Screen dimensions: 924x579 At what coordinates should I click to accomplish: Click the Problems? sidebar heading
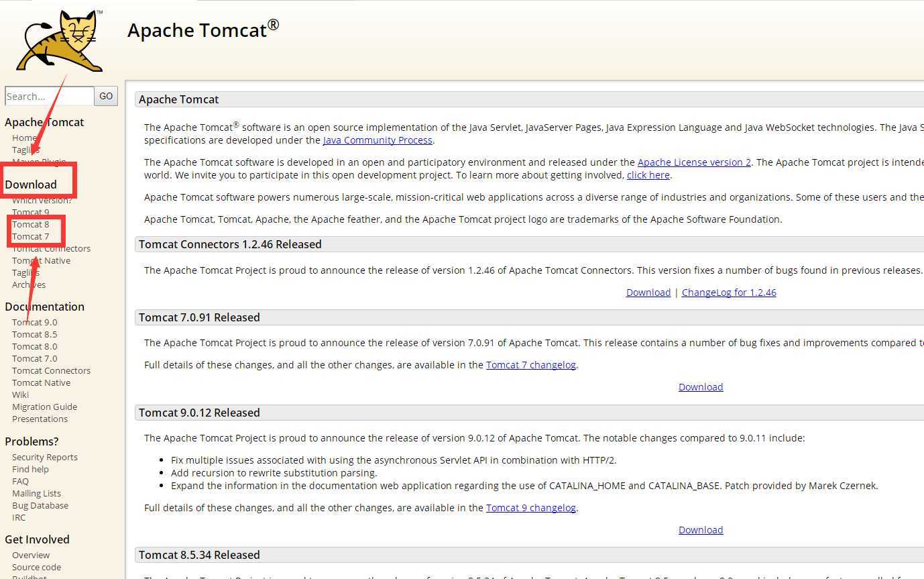pyautogui.click(x=32, y=441)
